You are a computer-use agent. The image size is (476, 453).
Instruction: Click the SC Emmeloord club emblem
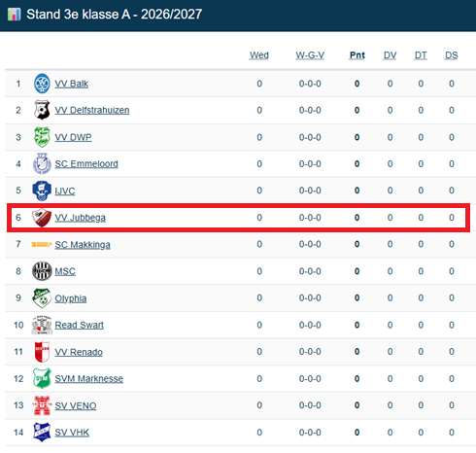42,163
